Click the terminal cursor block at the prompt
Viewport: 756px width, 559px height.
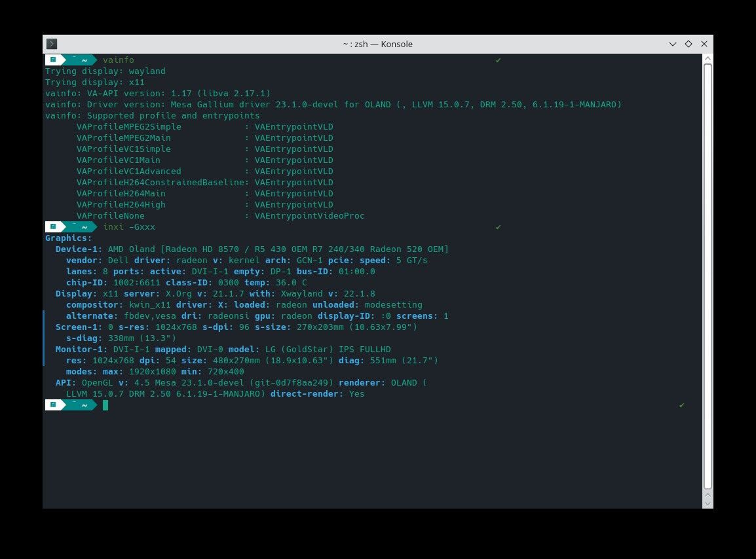point(105,405)
